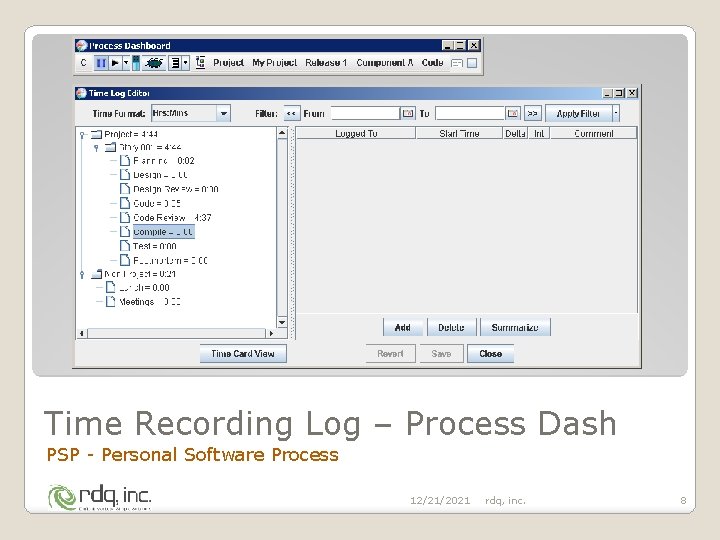
Task: Select the Release 1 path item
Action: pyautogui.click(x=326, y=63)
